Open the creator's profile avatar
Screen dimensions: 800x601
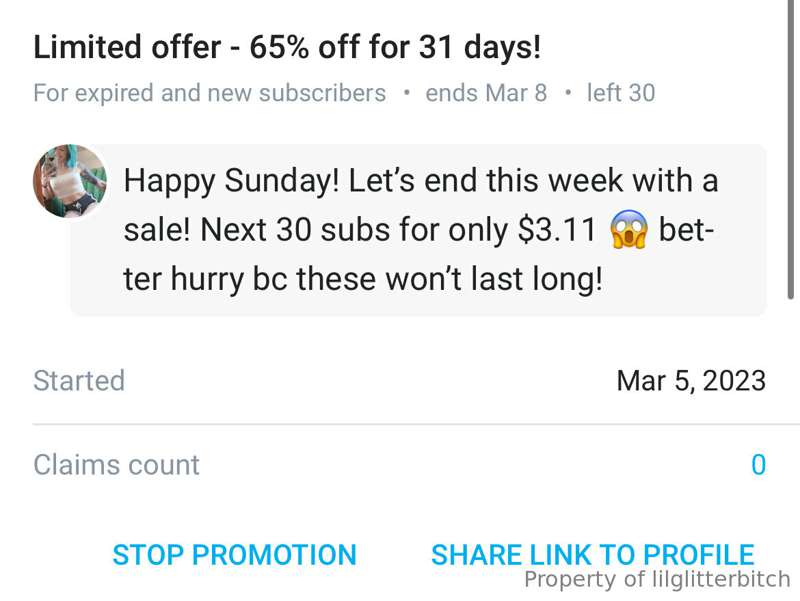pyautogui.click(x=70, y=181)
